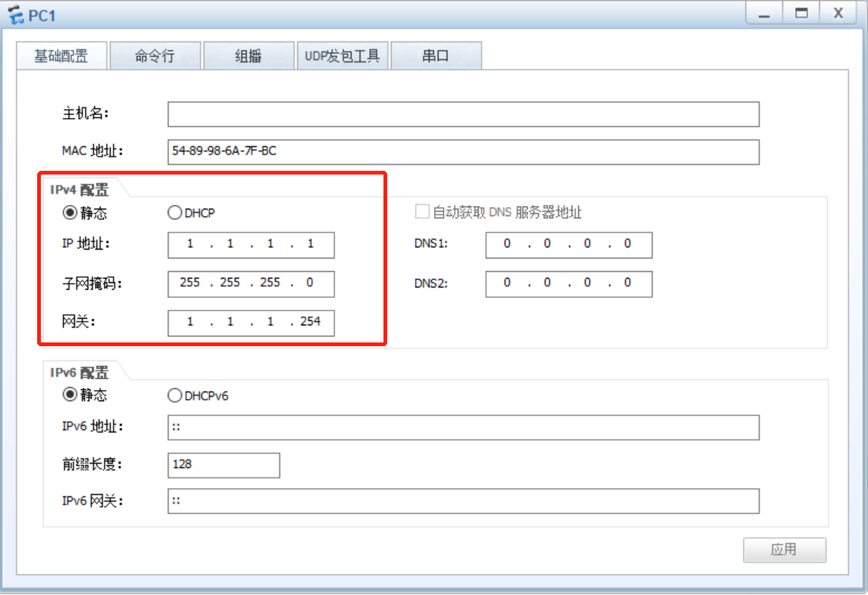Switch to the 基础配置 tab
This screenshot has height=595, width=868.
62,56
